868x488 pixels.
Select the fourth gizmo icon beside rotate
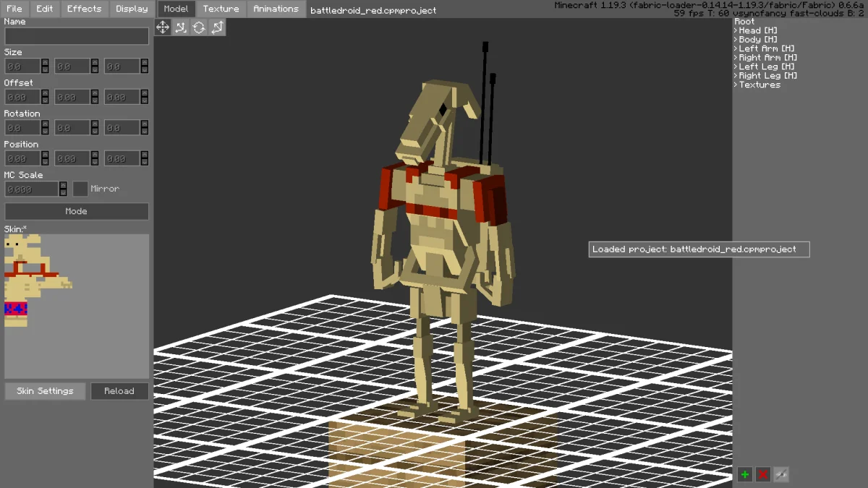217,27
